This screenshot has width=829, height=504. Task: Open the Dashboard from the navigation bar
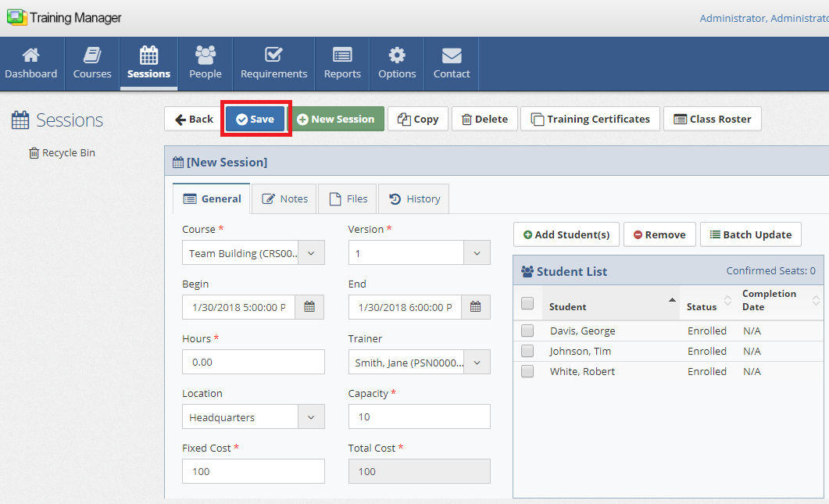[x=30, y=63]
